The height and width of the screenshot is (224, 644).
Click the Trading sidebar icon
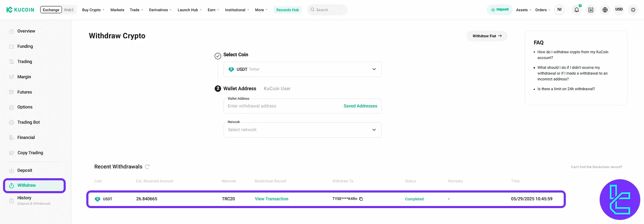(x=12, y=62)
